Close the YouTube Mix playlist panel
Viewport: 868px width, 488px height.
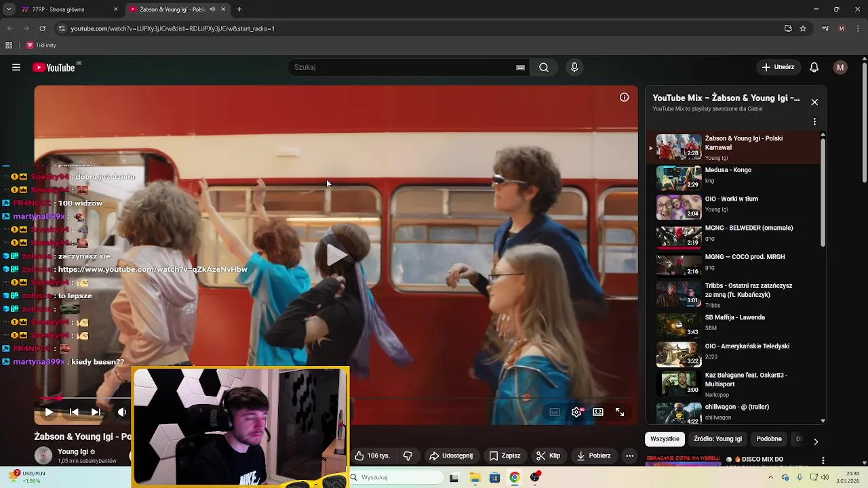coord(814,102)
